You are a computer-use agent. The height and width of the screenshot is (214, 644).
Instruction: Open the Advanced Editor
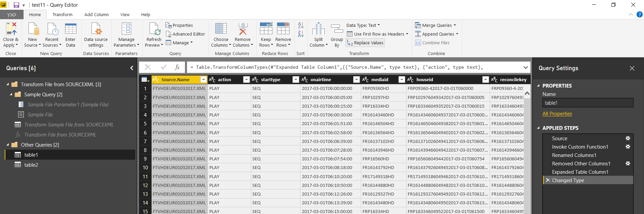click(185, 34)
